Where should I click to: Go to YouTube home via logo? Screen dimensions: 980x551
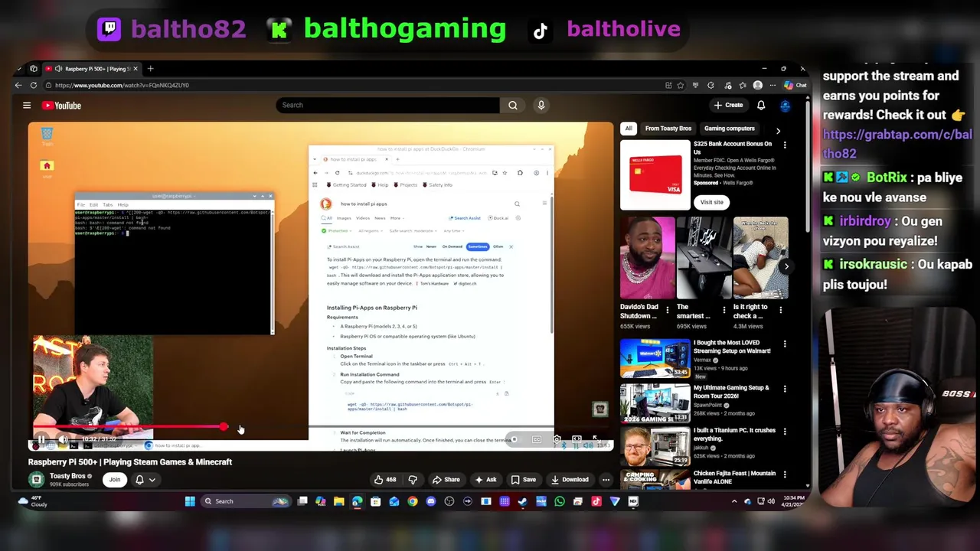pos(61,106)
